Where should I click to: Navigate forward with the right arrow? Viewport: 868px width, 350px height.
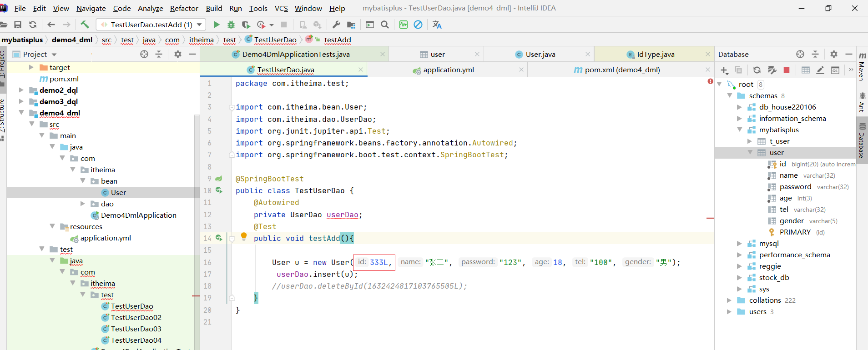(x=66, y=25)
